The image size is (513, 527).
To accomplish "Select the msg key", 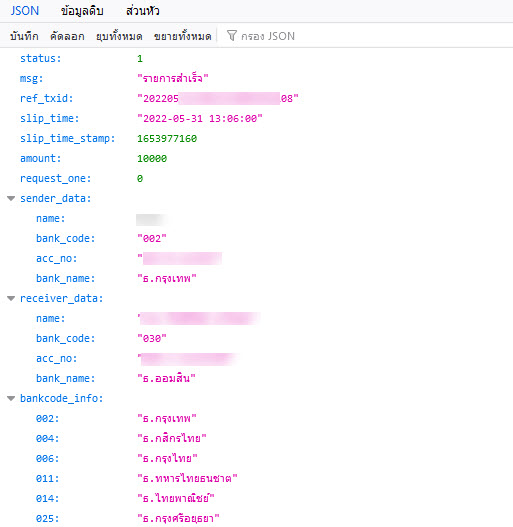I will [32, 79].
